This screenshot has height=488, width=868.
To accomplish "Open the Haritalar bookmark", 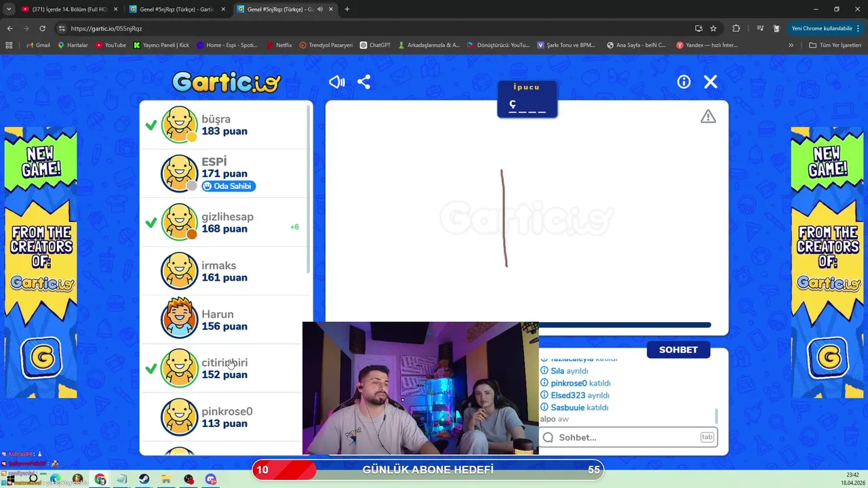I will point(73,45).
